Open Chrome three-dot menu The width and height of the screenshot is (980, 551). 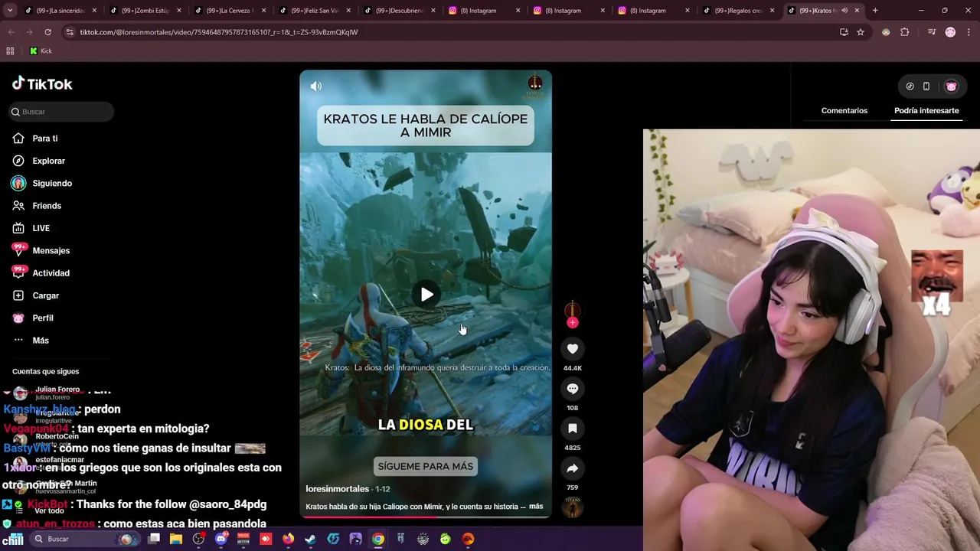(967, 32)
